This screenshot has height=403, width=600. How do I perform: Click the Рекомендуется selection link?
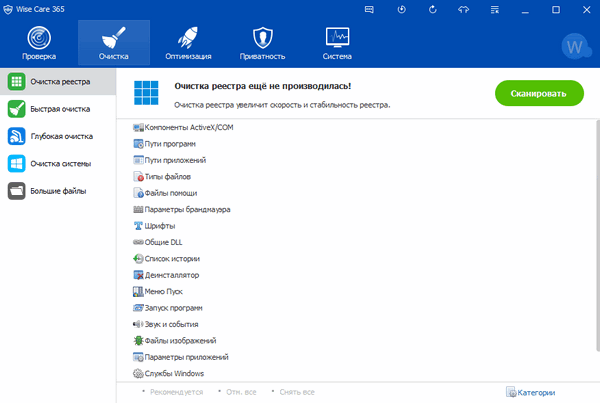coord(176,393)
